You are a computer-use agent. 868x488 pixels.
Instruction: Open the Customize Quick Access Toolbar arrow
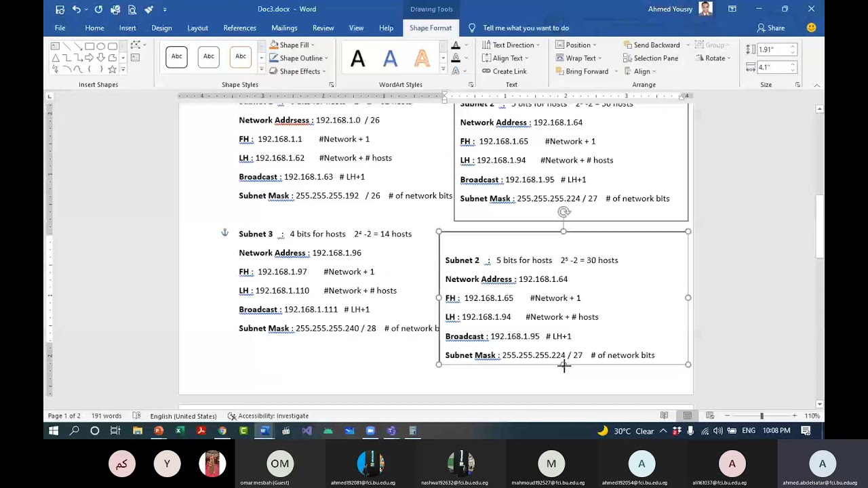165,9
